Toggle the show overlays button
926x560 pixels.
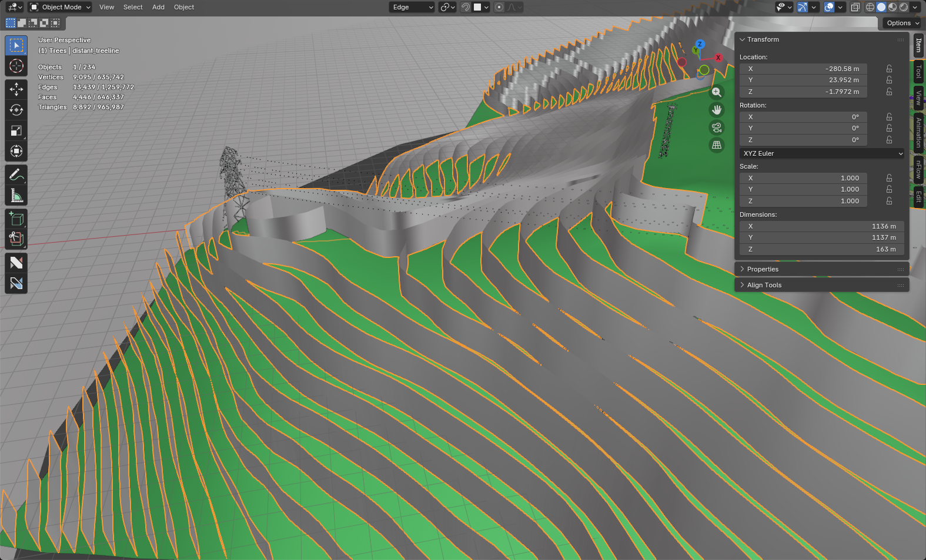pos(829,7)
